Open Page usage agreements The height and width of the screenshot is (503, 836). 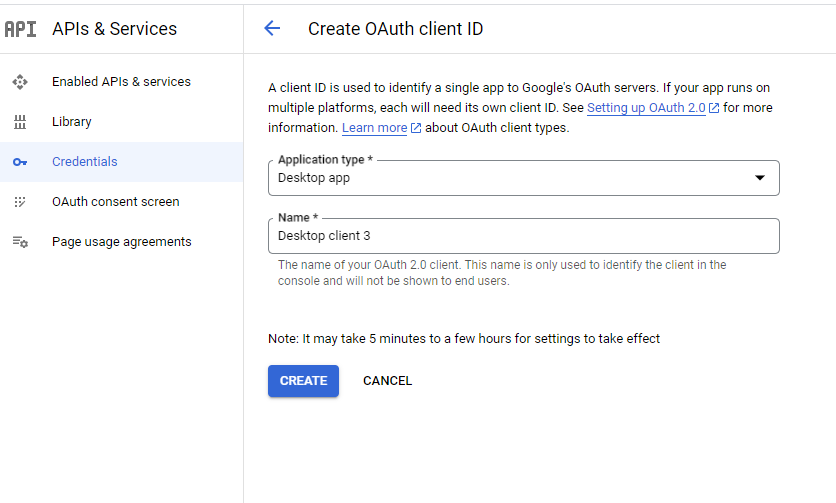coord(122,242)
